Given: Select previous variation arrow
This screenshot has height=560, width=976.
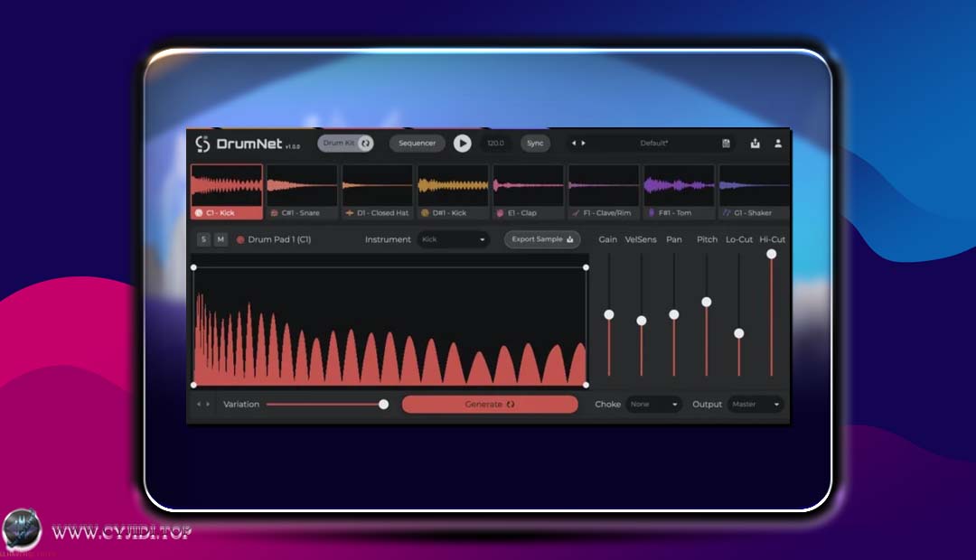Looking at the screenshot, I should (x=199, y=405).
